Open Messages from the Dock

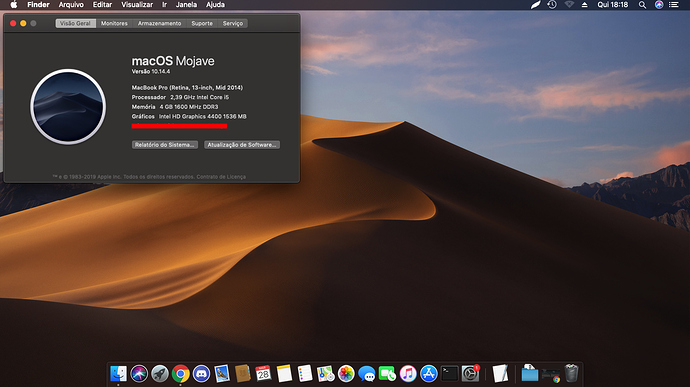click(x=367, y=374)
